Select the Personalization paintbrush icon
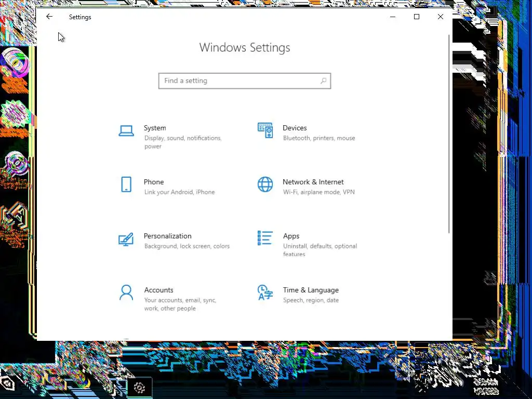 pyautogui.click(x=126, y=239)
